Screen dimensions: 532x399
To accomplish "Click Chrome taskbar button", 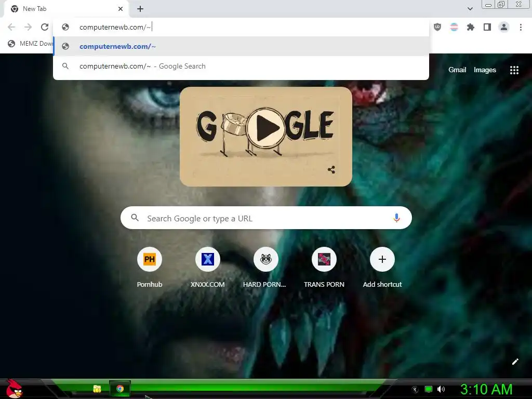I will tap(120, 389).
